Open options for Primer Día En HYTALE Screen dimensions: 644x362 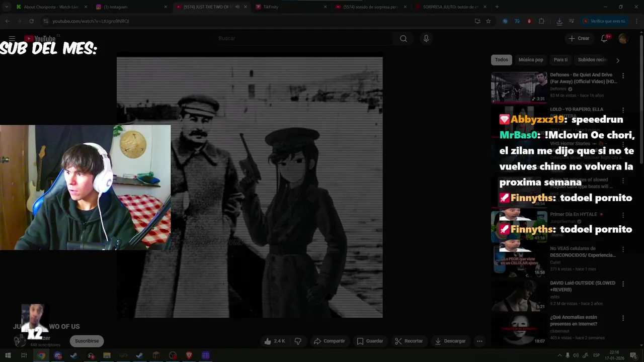[x=623, y=215]
